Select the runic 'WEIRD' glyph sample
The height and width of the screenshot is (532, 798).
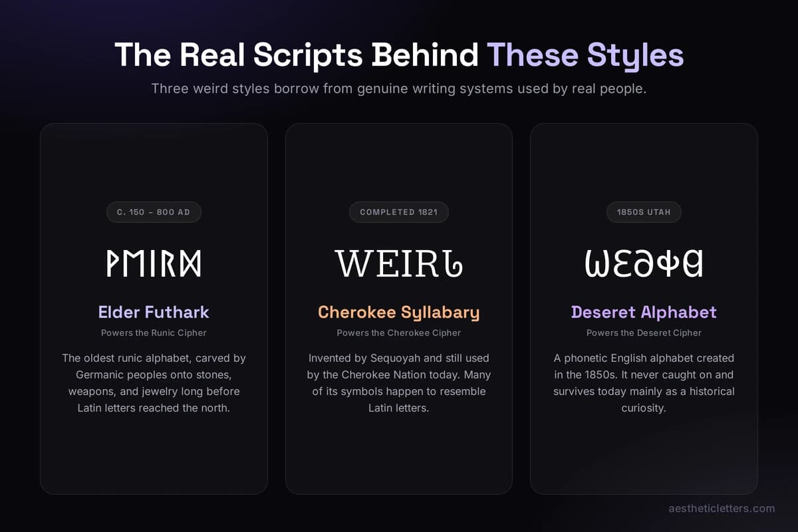click(154, 263)
